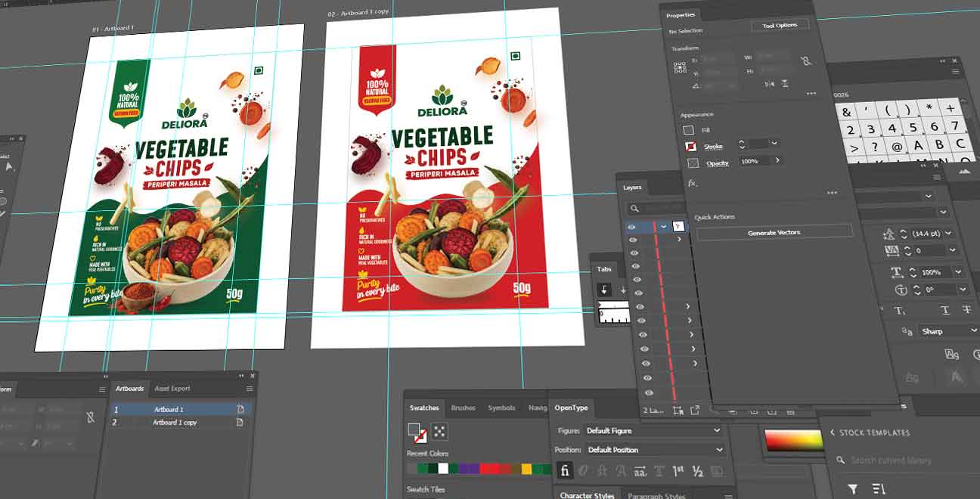Image resolution: width=980 pixels, height=499 pixels.
Task: Pick the purple recent color swatch
Action: point(470,469)
